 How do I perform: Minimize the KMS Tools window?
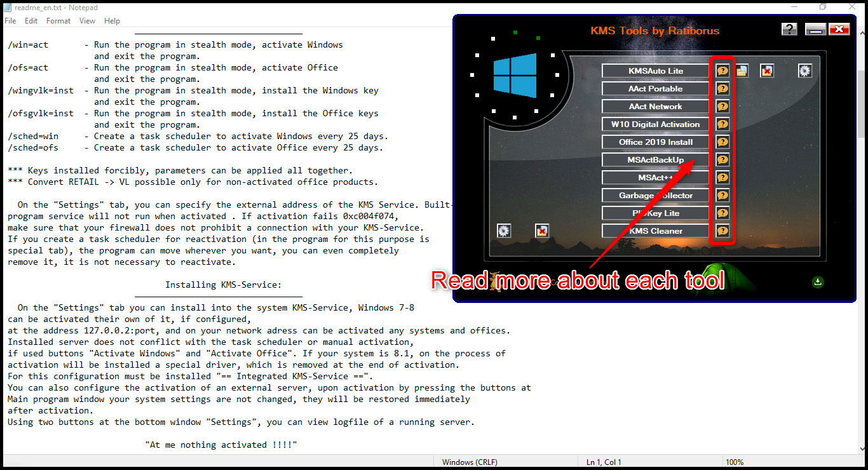pos(815,29)
